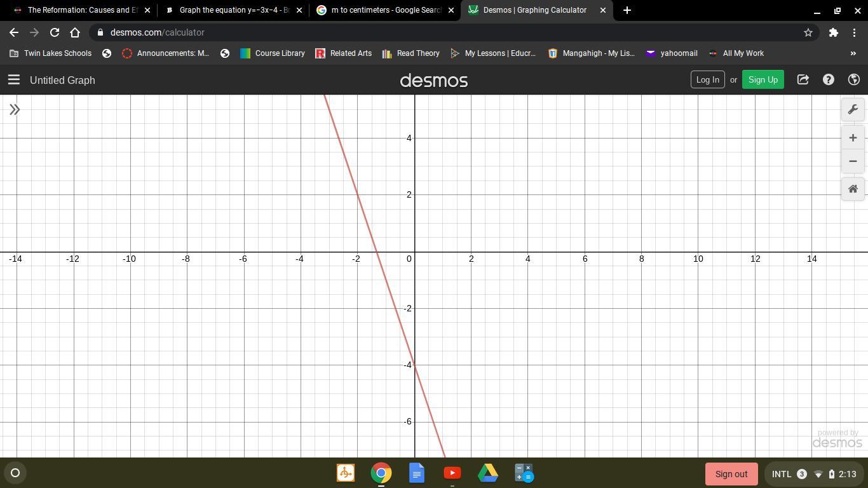Open Desmos help menu

pyautogui.click(x=829, y=79)
